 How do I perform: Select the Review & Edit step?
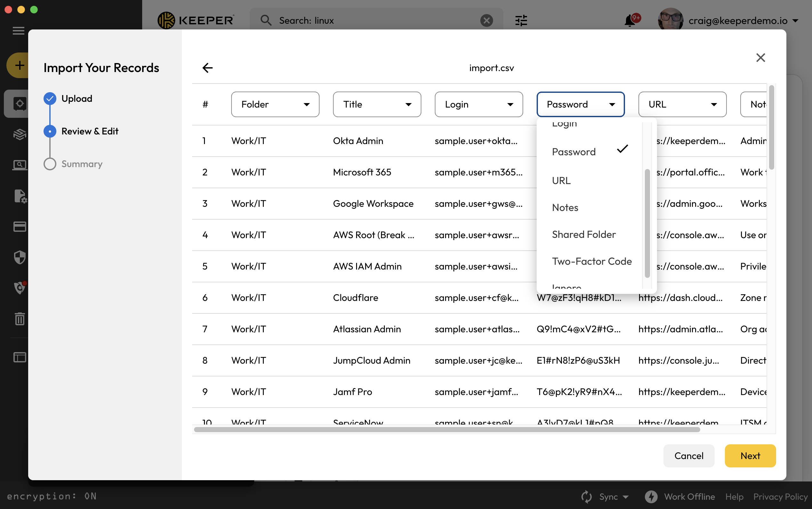point(90,131)
